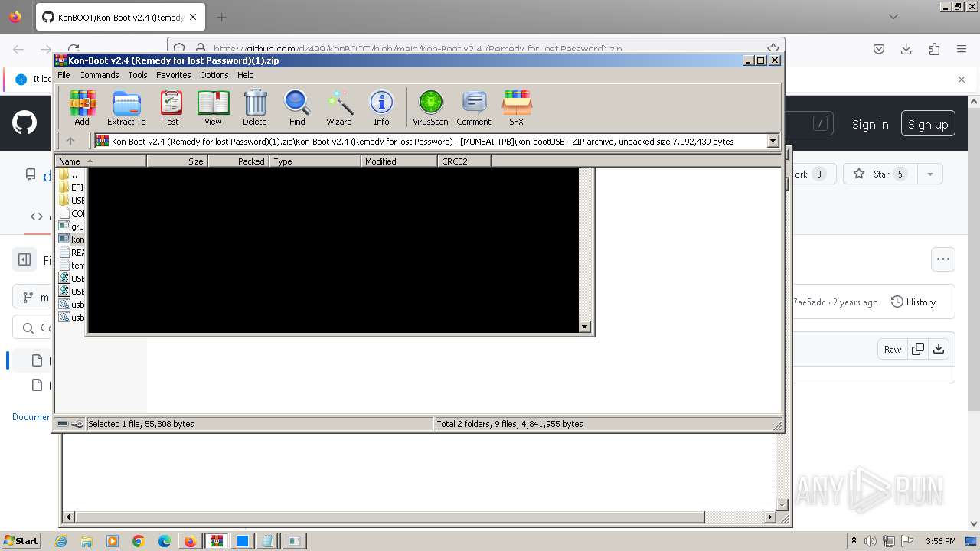Select the parent '..' folder entry

pyautogui.click(x=70, y=174)
